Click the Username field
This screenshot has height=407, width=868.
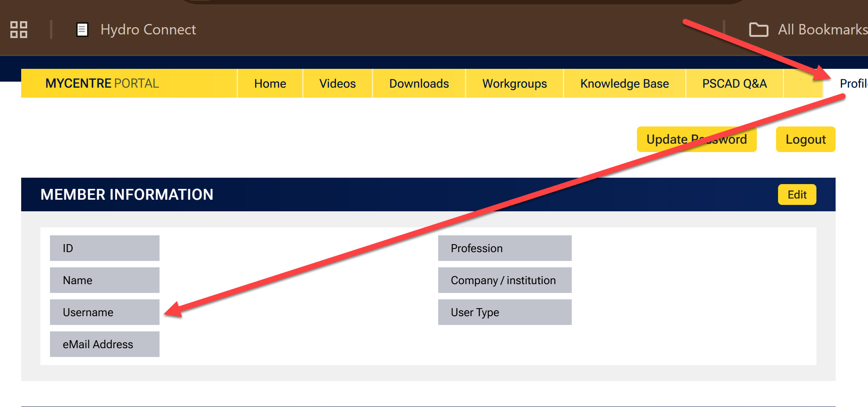pos(104,312)
